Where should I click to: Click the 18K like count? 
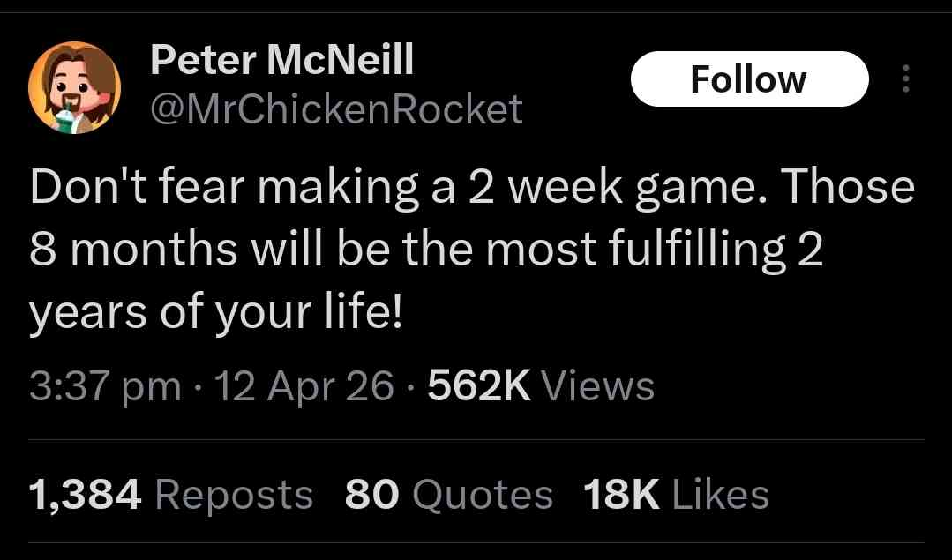coord(621,495)
